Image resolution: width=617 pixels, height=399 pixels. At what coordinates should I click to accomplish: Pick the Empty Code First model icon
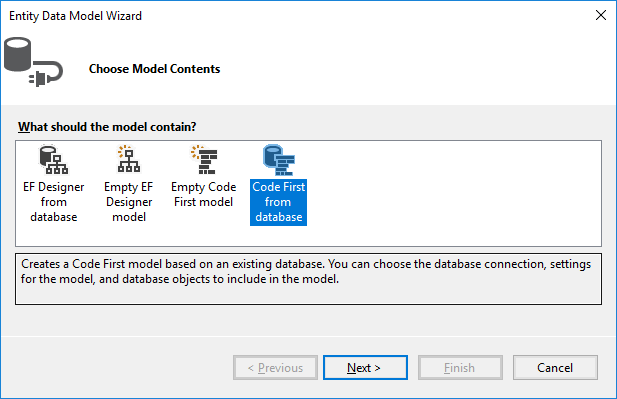pyautogui.click(x=204, y=159)
